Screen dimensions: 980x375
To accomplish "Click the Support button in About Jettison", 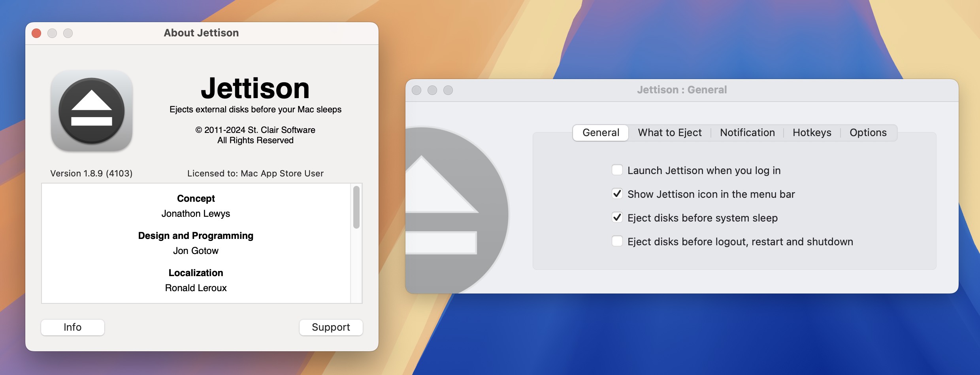I will click(x=331, y=327).
